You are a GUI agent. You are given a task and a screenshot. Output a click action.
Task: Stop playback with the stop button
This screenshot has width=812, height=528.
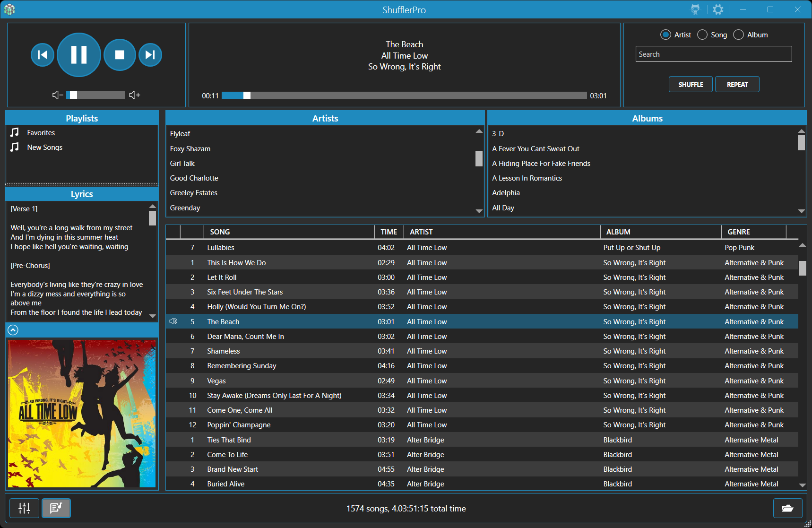coord(120,55)
